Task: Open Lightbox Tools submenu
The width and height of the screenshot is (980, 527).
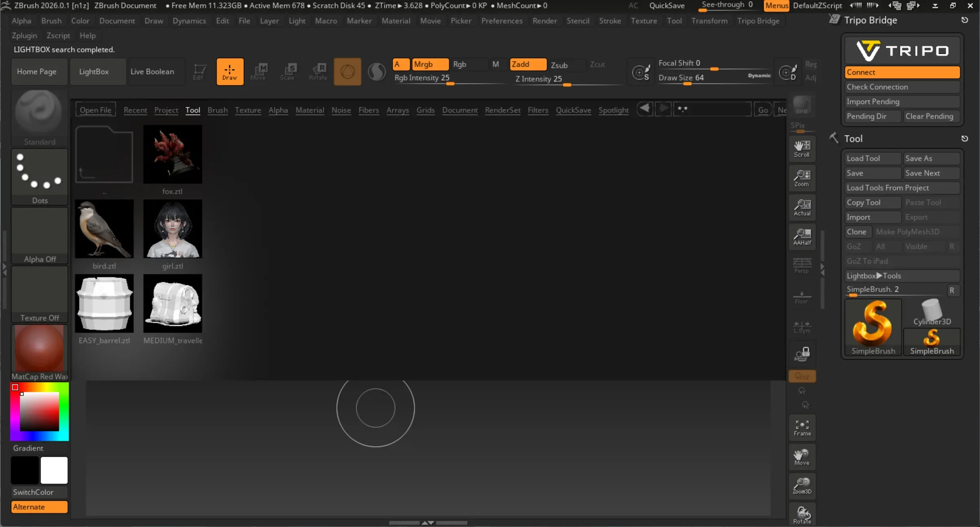Action: pyautogui.click(x=902, y=276)
